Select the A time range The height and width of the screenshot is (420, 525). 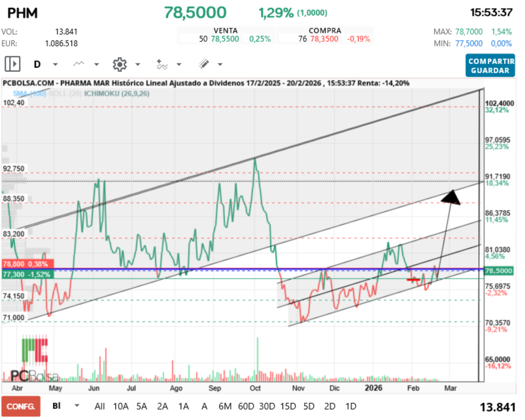(x=204, y=406)
